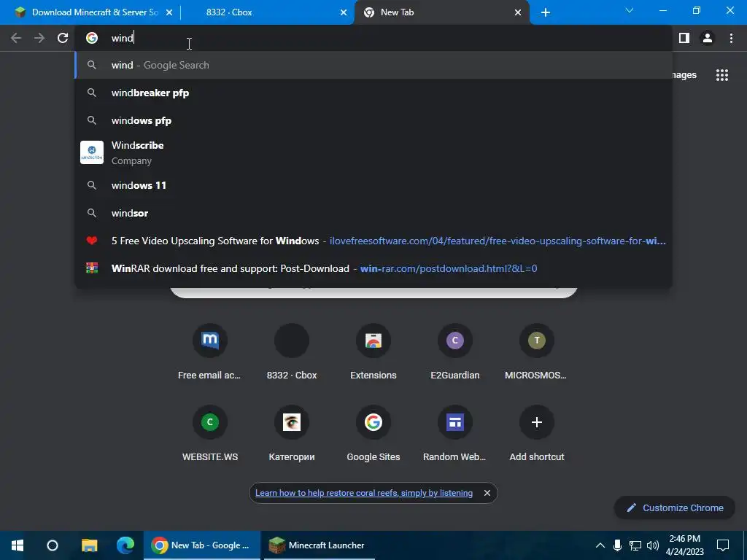Click the browser Forward arrow

[x=39, y=38]
